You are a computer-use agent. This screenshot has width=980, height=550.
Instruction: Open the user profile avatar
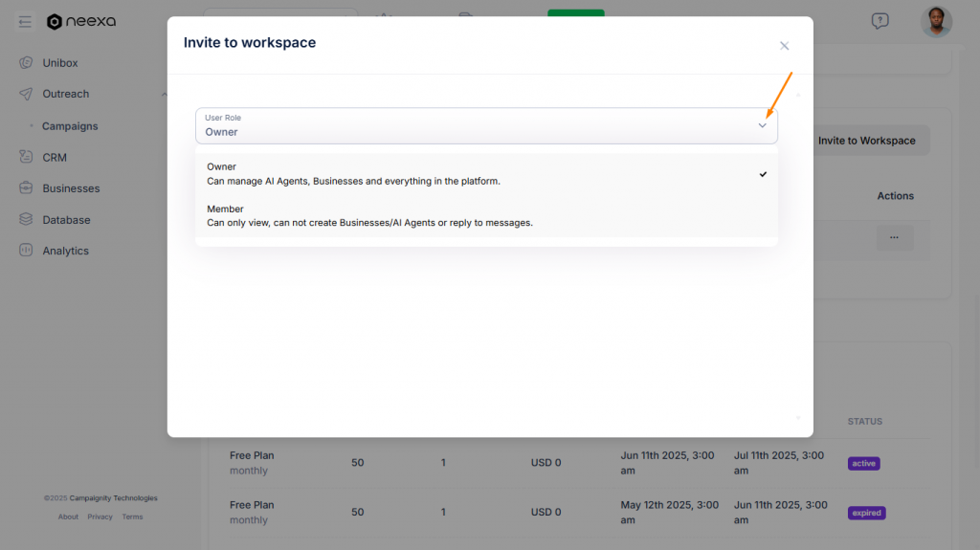(936, 22)
